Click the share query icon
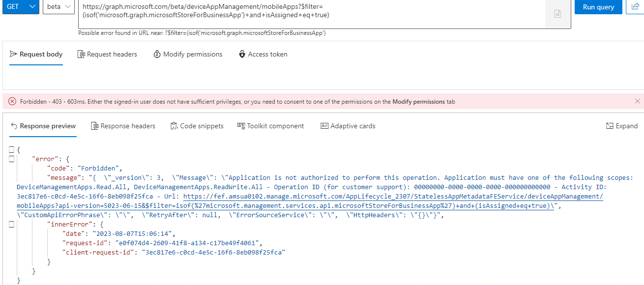Image resolution: width=644 pixels, height=285 pixels. [635, 7]
